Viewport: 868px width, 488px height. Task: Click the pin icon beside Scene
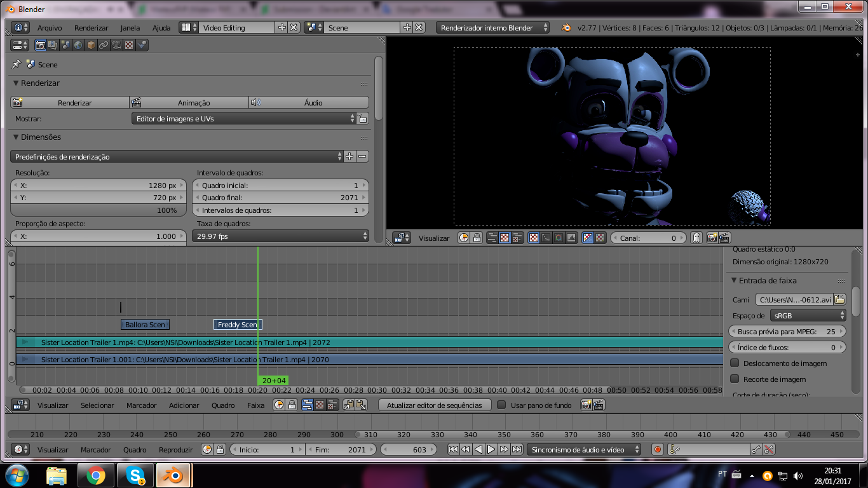[x=17, y=64]
